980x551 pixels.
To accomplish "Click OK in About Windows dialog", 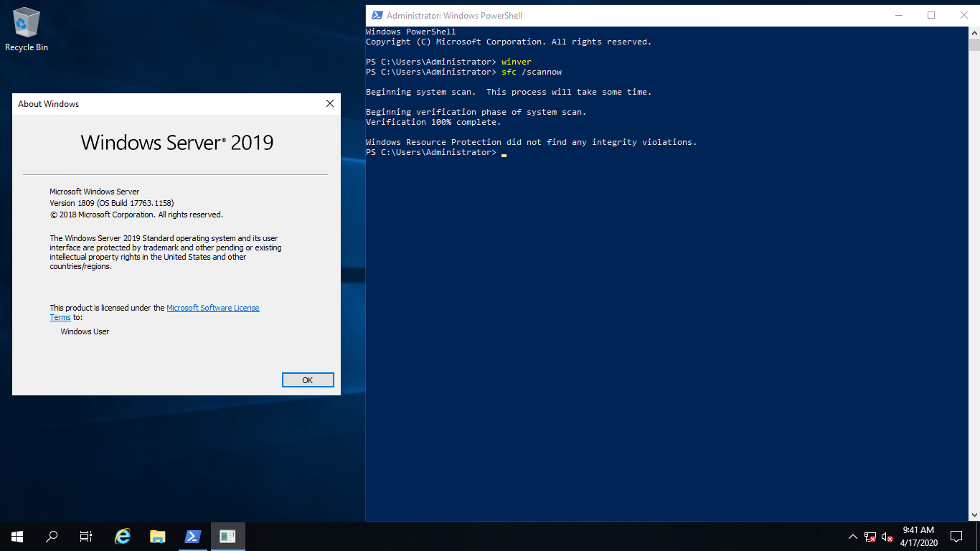I will tap(308, 380).
